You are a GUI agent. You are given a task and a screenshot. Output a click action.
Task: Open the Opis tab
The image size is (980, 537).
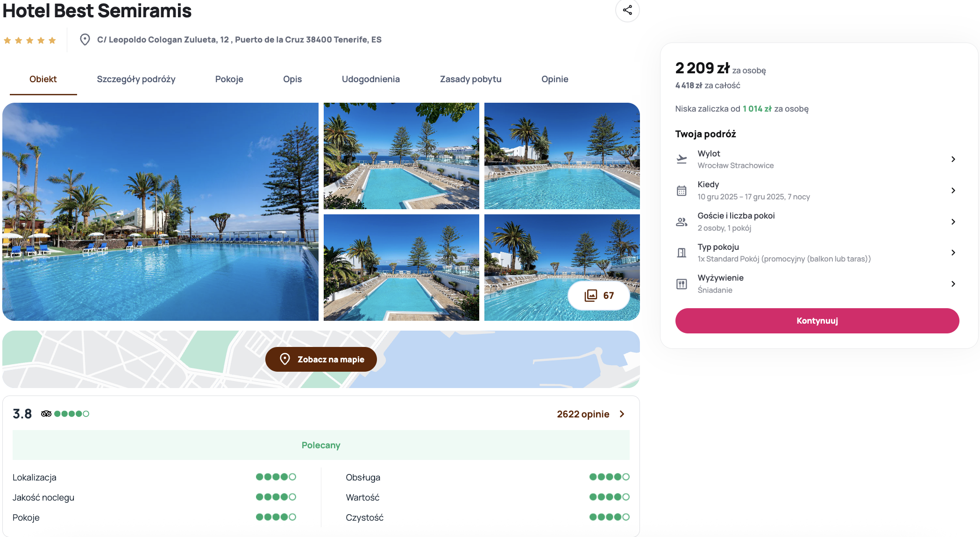click(x=292, y=79)
